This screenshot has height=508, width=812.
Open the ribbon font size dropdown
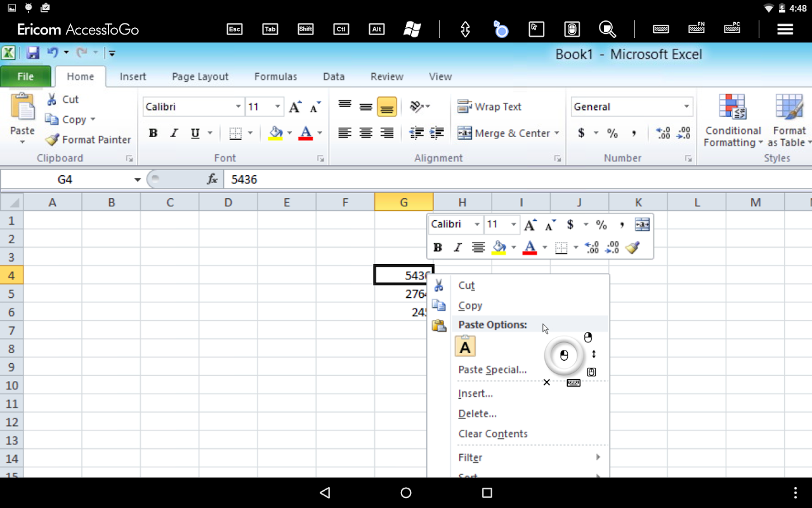[x=278, y=107]
